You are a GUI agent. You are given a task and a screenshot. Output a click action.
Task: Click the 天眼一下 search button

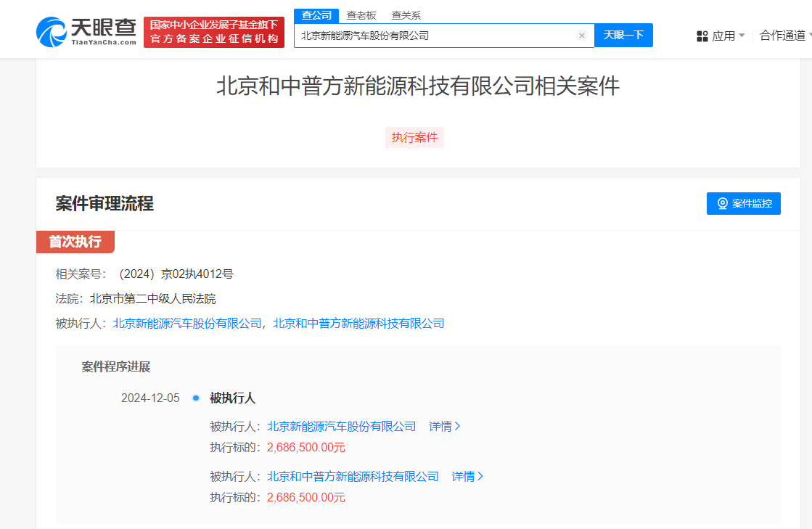[x=623, y=36]
